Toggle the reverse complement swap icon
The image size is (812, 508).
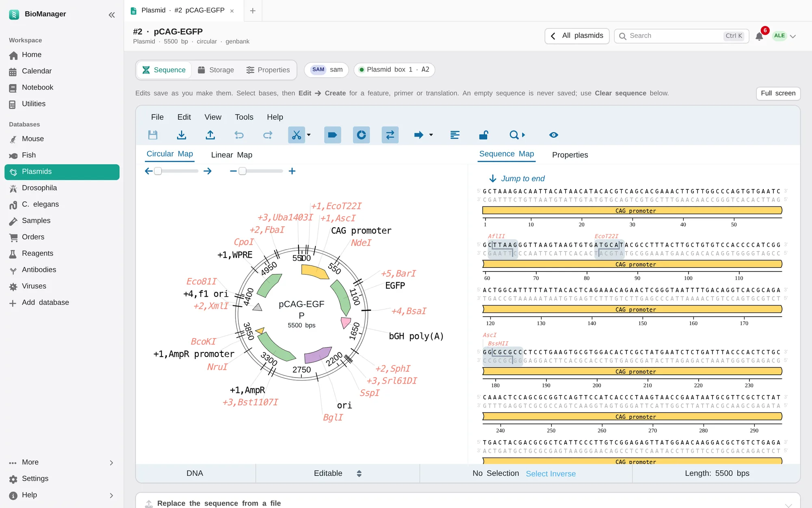click(390, 135)
